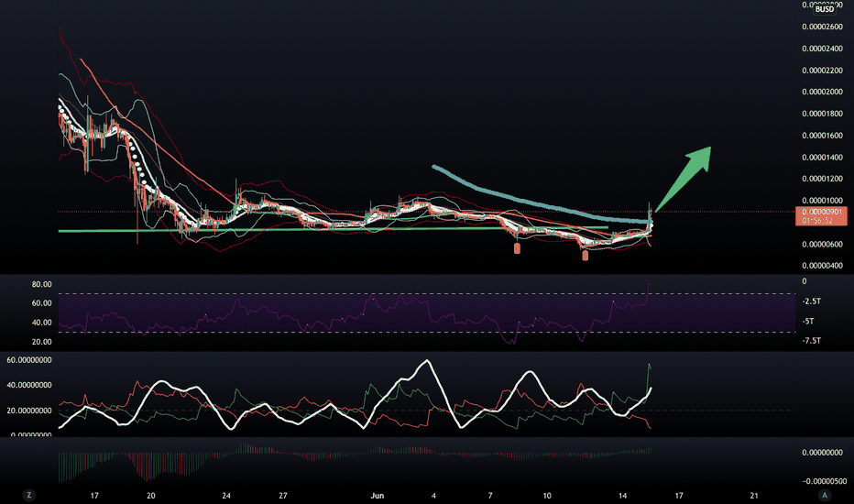The height and width of the screenshot is (504, 854).
Task: Click price axis label 0.00001800
Action: pos(823,114)
